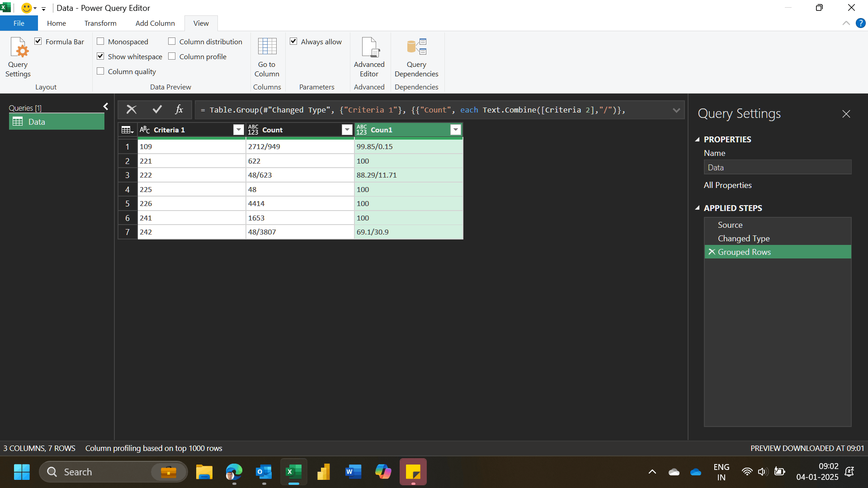Delete the Grouped Rows step via X icon
Screen dimensions: 868x488
(x=712, y=252)
